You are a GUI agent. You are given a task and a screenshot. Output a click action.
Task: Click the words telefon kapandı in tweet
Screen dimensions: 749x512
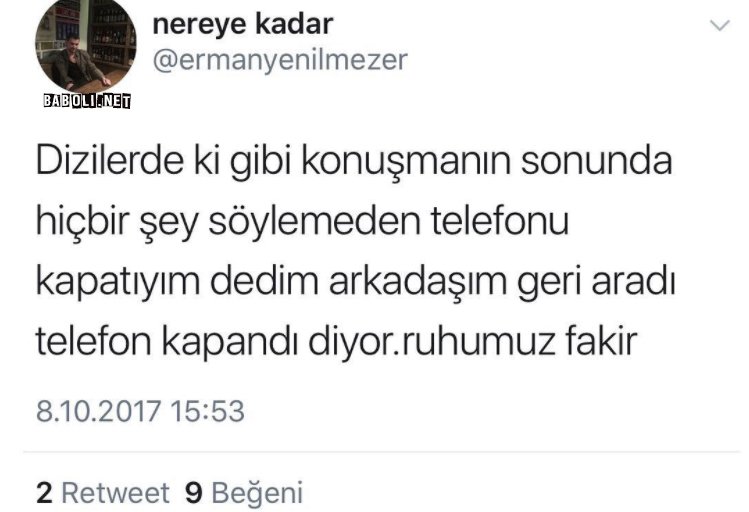point(167,342)
